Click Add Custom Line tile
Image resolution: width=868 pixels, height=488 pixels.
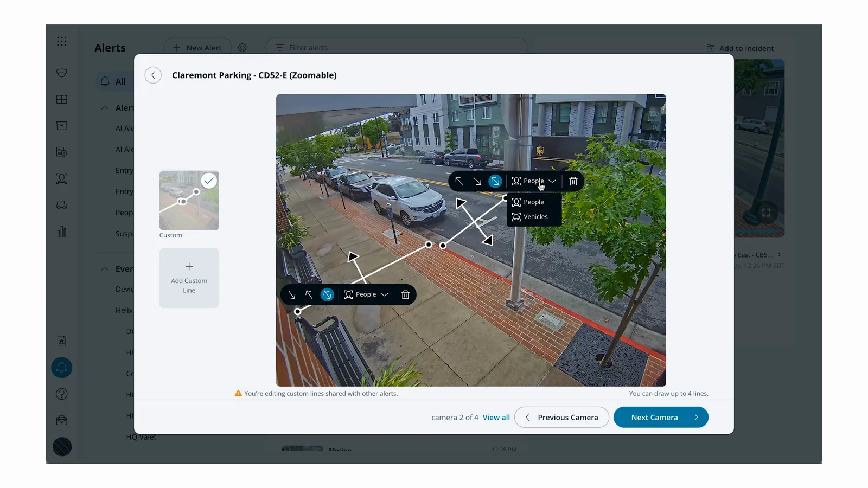189,278
